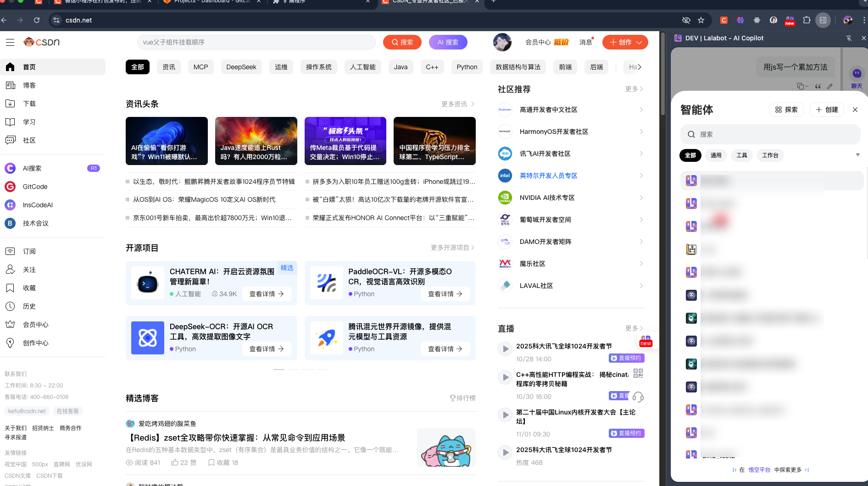The height and width of the screenshot is (486, 868).
Task: Open InsCodeAI from the left sidebar
Action: click(x=10, y=205)
